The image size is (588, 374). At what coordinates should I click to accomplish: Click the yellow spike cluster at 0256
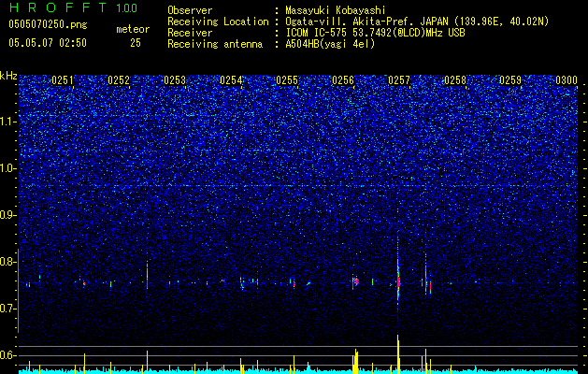click(355, 360)
